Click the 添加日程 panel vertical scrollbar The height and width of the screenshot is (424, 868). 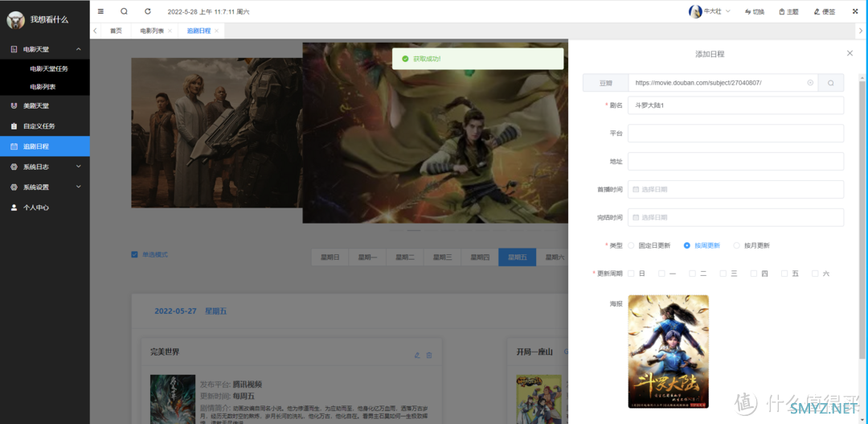click(x=862, y=219)
